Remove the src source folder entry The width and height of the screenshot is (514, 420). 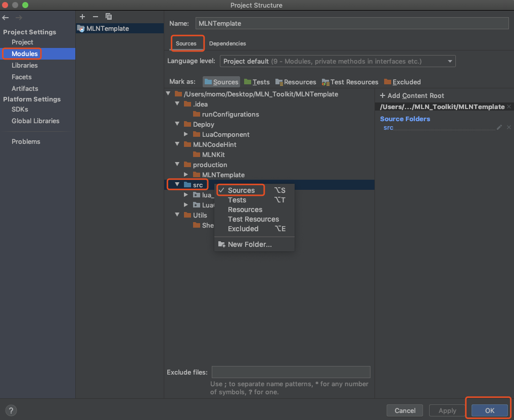click(x=509, y=128)
